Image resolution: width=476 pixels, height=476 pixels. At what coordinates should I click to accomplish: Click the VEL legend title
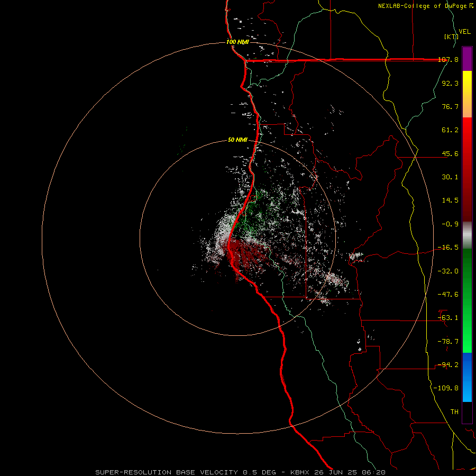(464, 32)
